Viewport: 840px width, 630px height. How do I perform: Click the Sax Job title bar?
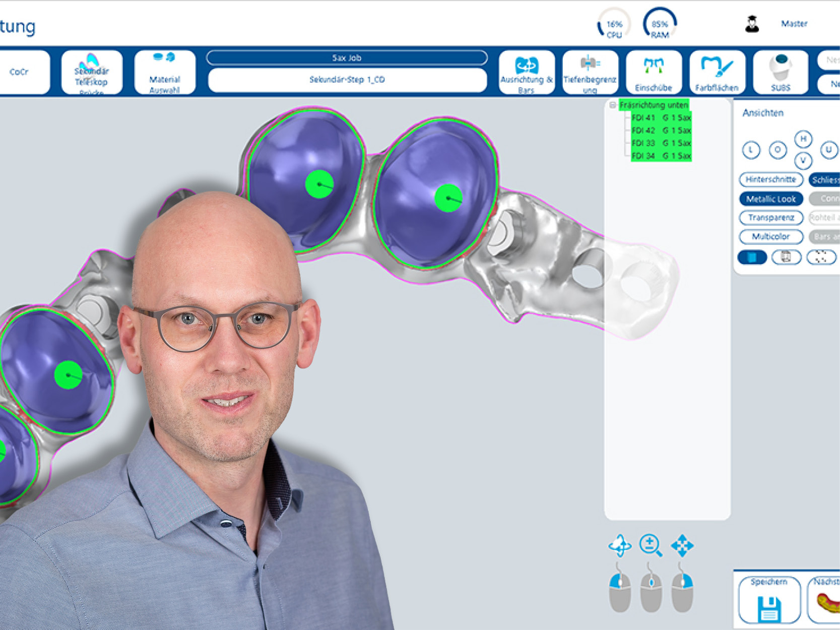click(347, 58)
